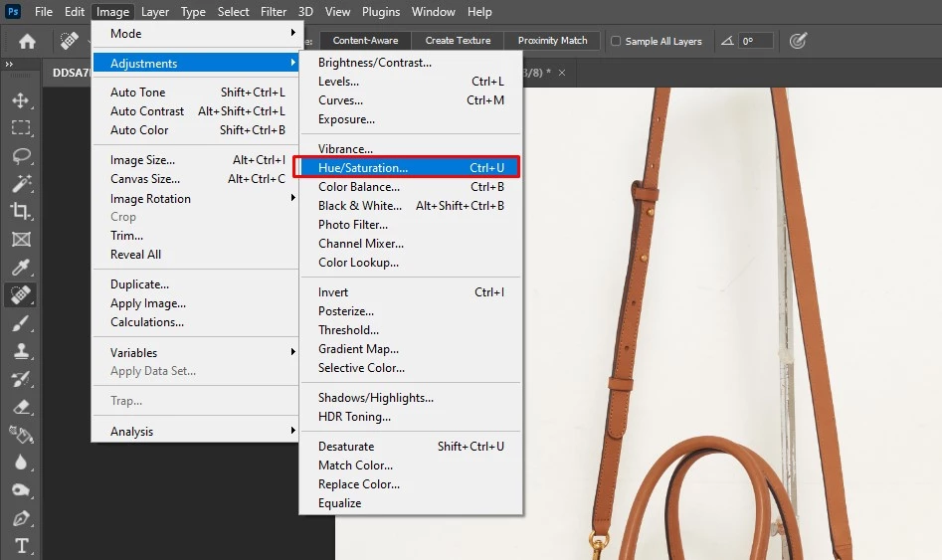Choose Levels adjustment
This screenshot has width=942, height=560.
click(411, 82)
